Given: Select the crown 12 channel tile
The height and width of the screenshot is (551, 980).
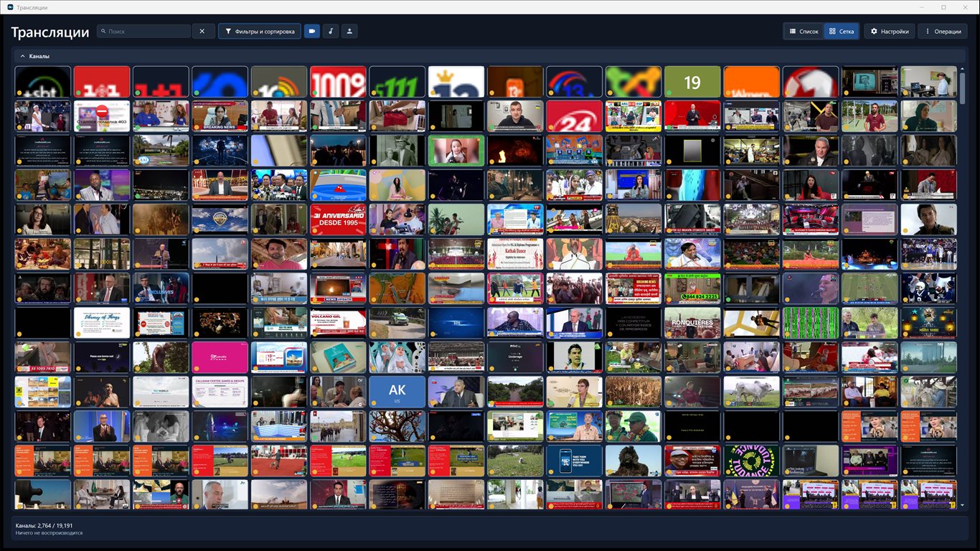Looking at the screenshot, I should 456,82.
